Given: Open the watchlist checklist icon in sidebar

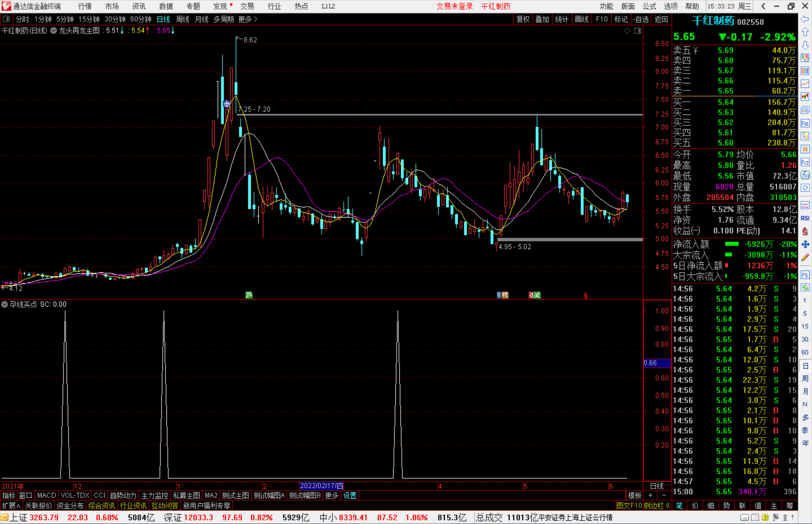Looking at the screenshot, I should tap(805, 58).
